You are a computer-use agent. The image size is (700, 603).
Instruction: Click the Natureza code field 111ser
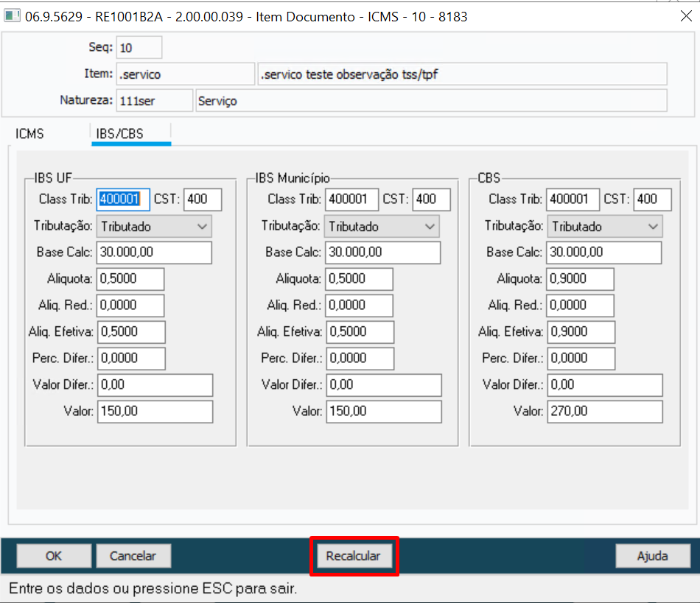coord(155,101)
